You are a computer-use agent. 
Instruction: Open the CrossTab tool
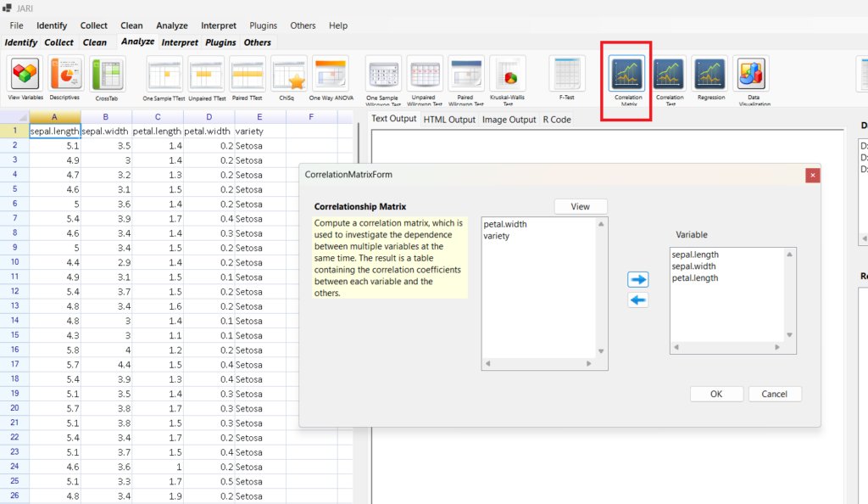pos(107,75)
